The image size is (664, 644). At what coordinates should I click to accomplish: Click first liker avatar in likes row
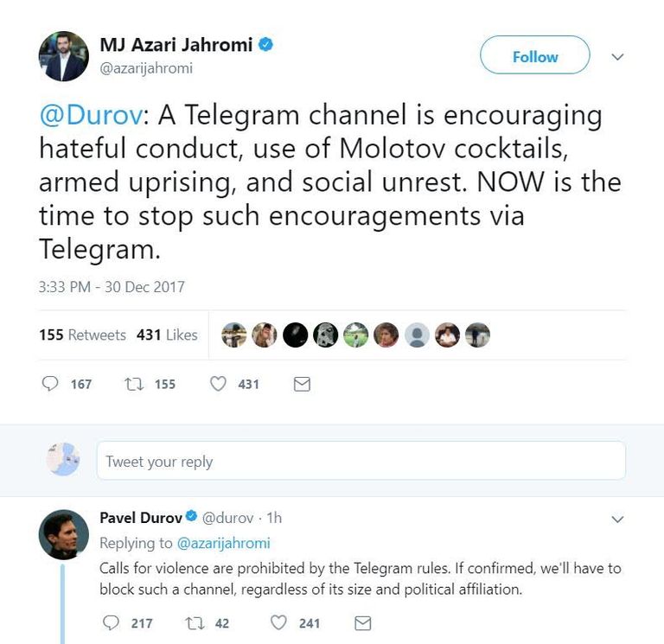coord(234,335)
